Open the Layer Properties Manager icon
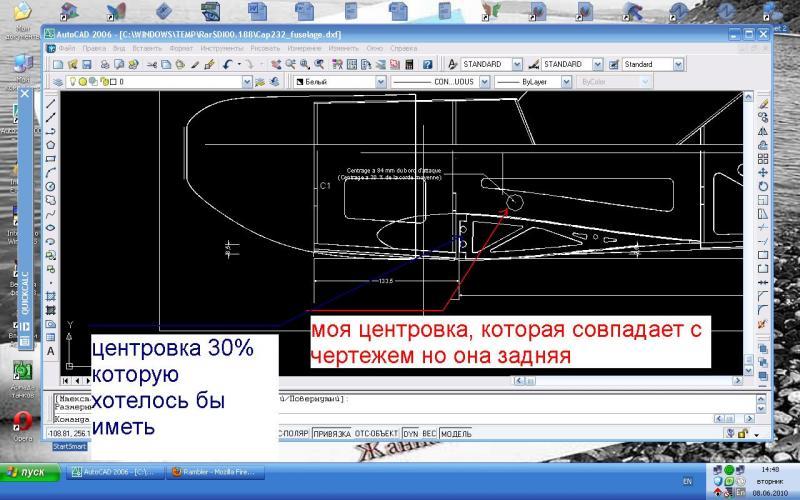 58,82
